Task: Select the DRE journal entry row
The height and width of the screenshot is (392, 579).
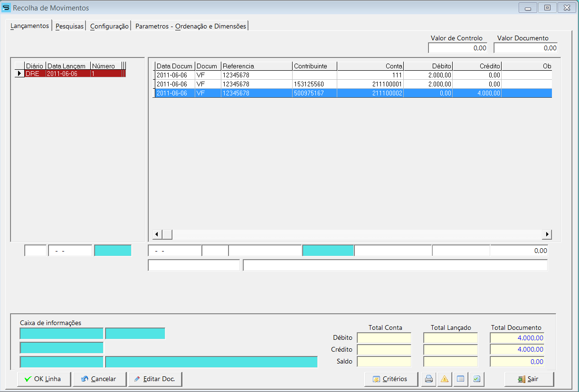Action: (71, 74)
